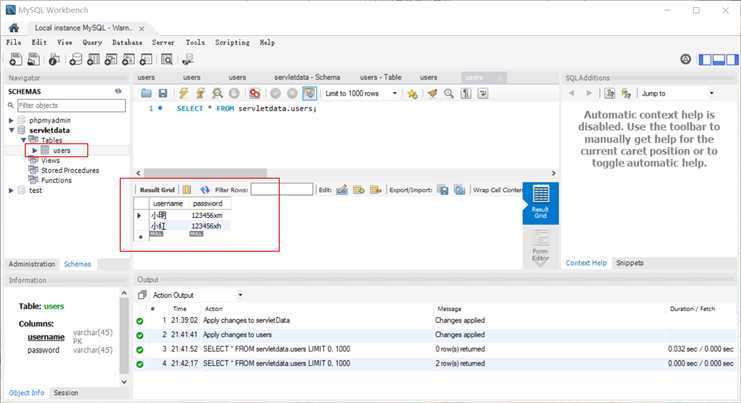
Task: Expand the phpmyadmin schema
Action: pyautogui.click(x=11, y=120)
